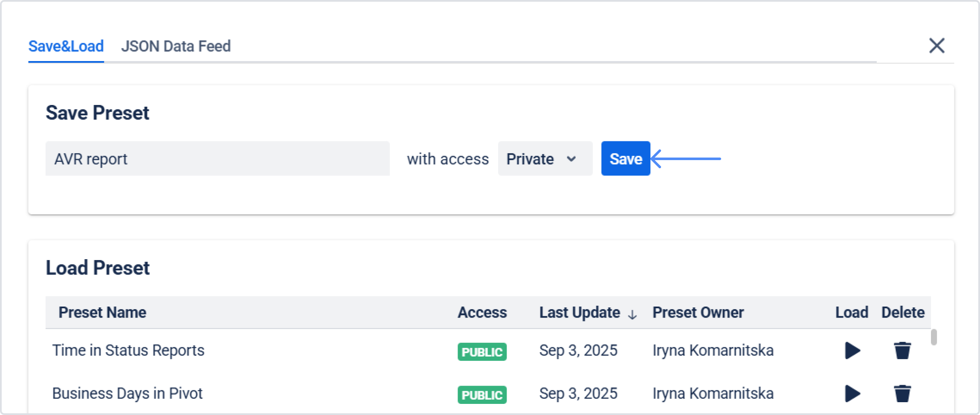
Task: Select the Business Days in Pivot row name
Action: [x=127, y=393]
